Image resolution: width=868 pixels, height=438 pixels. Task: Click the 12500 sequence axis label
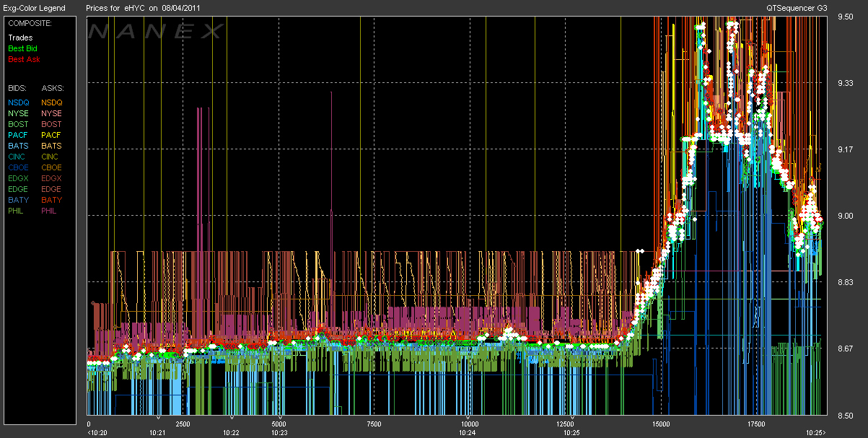click(x=565, y=425)
